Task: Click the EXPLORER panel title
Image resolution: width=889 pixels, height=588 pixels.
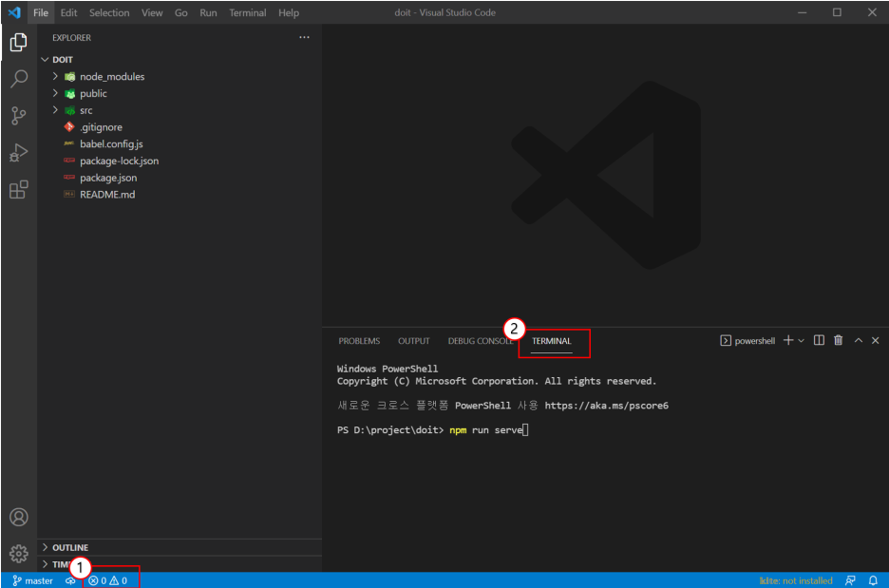Action: point(71,37)
